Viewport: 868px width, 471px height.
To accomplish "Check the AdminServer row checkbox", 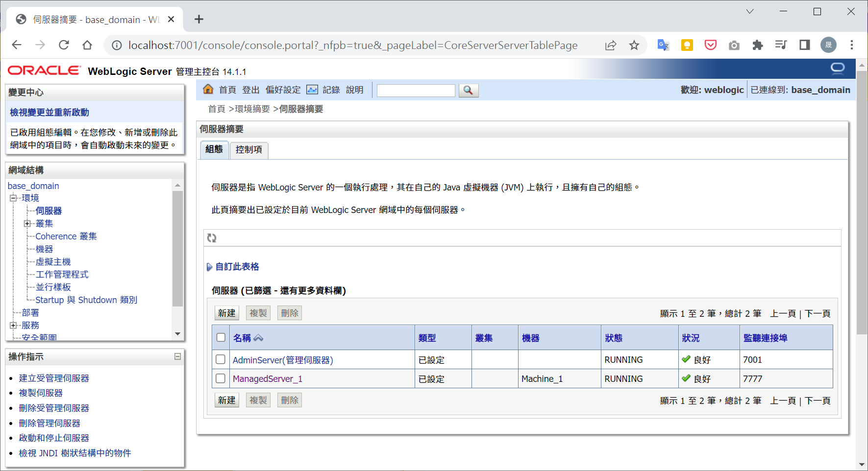I will pos(221,359).
